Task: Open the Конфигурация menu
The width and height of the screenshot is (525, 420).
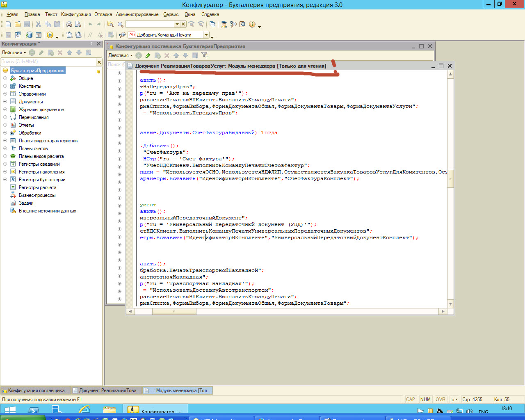Action: (76, 14)
